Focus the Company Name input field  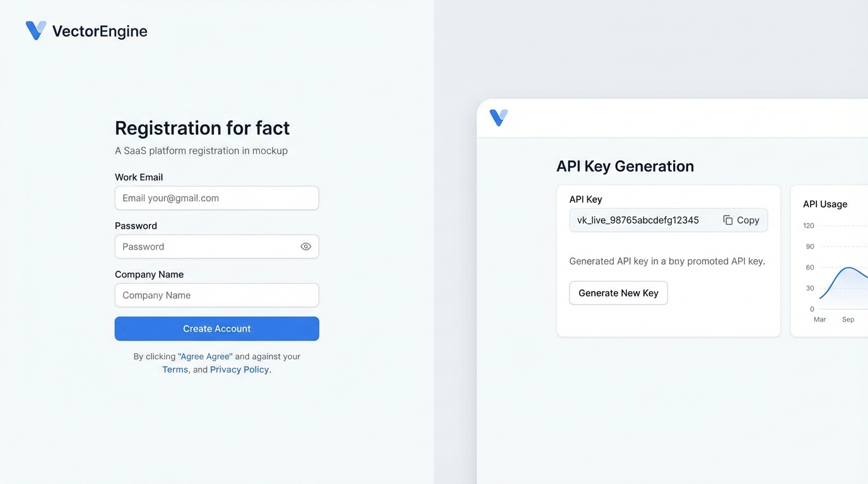217,295
